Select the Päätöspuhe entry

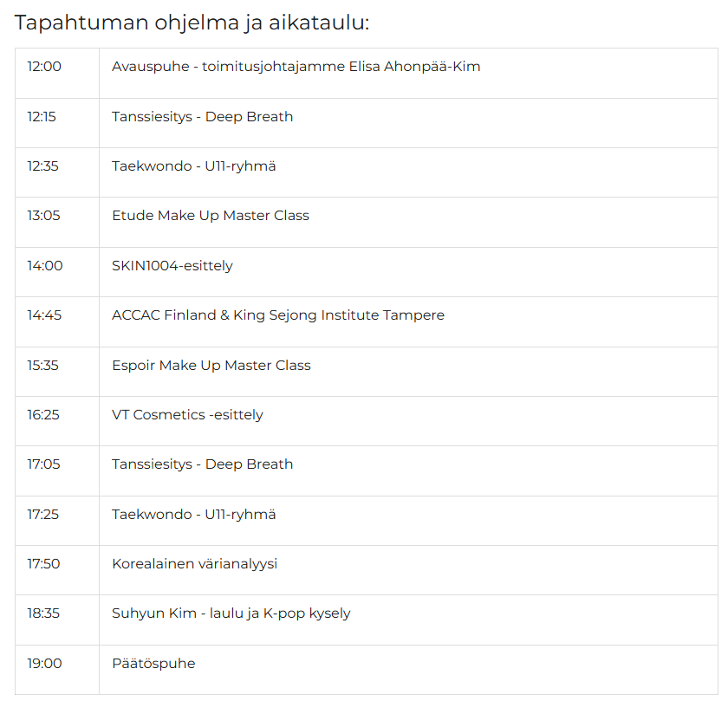[x=153, y=664]
